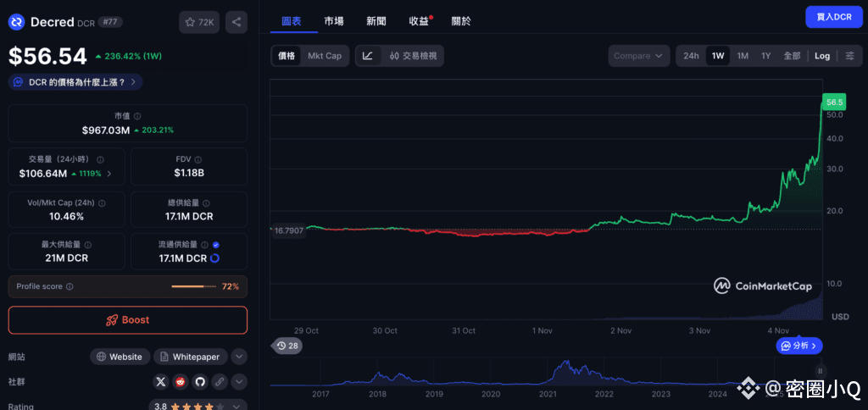
Task: Click the 買入DCR button
Action: tap(833, 17)
